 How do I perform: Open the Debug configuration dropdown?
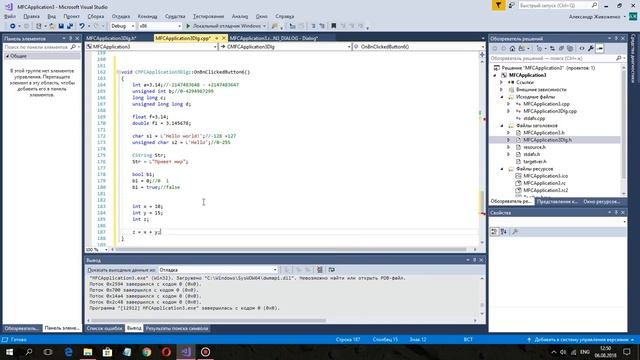pos(122,26)
